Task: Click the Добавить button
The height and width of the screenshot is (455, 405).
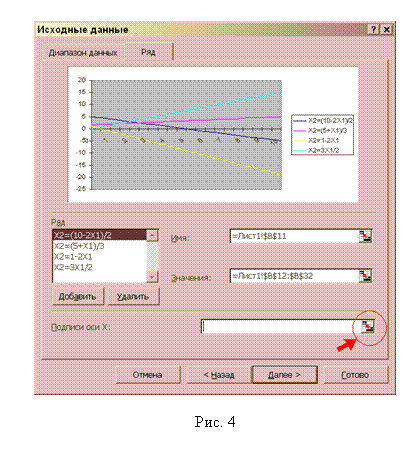Action: 78,296
